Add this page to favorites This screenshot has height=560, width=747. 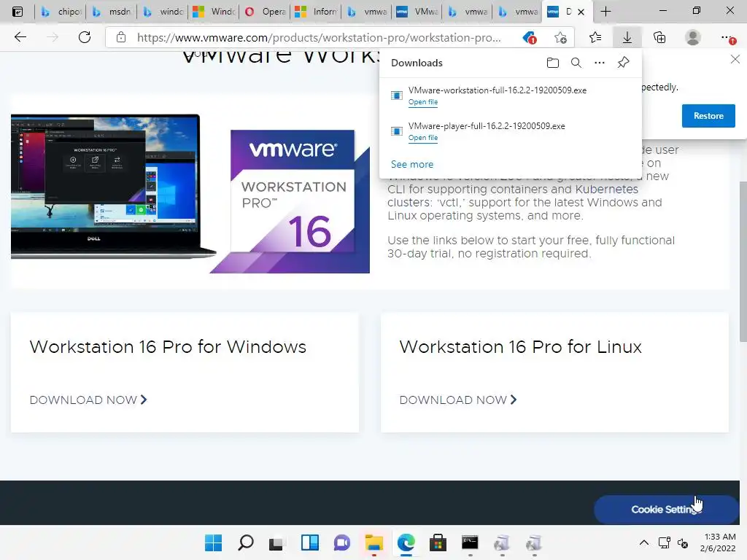click(x=561, y=38)
